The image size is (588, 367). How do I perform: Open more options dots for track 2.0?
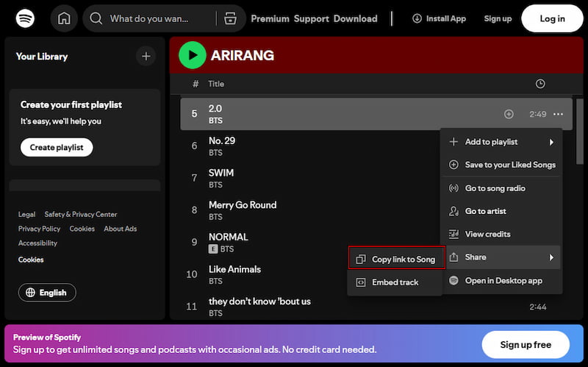click(x=558, y=114)
